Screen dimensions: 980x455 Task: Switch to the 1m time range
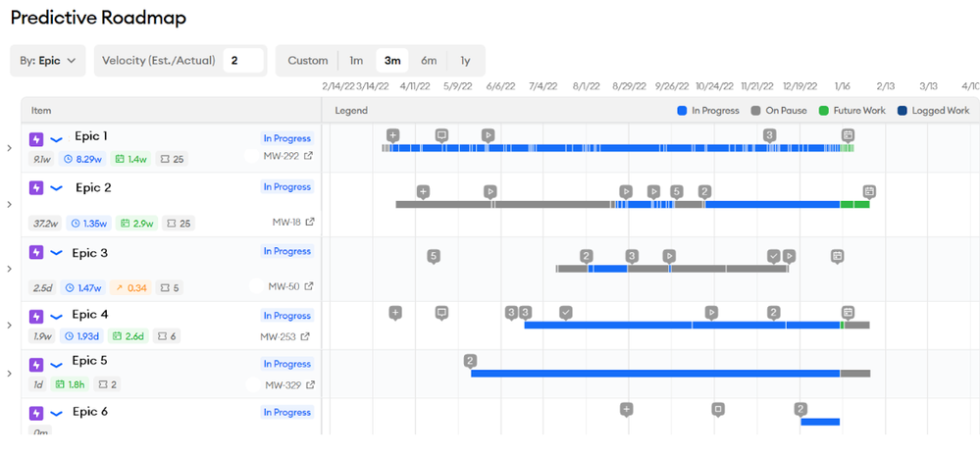point(356,61)
